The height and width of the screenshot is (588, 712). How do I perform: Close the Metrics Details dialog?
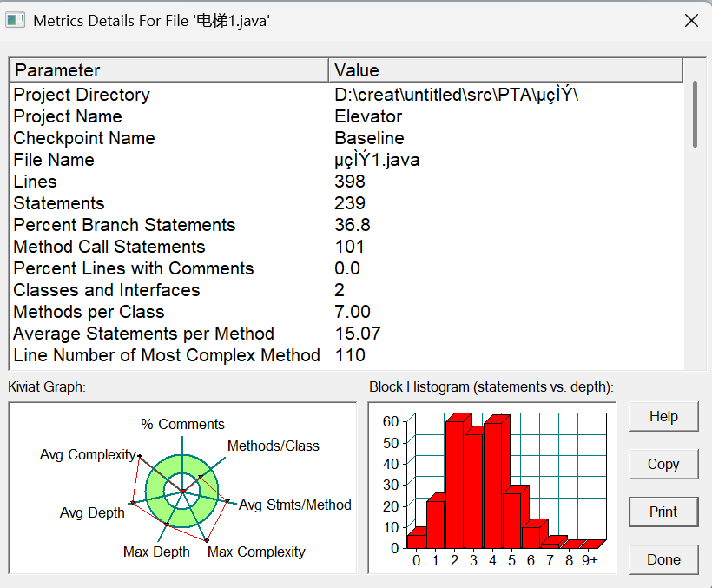[691, 21]
